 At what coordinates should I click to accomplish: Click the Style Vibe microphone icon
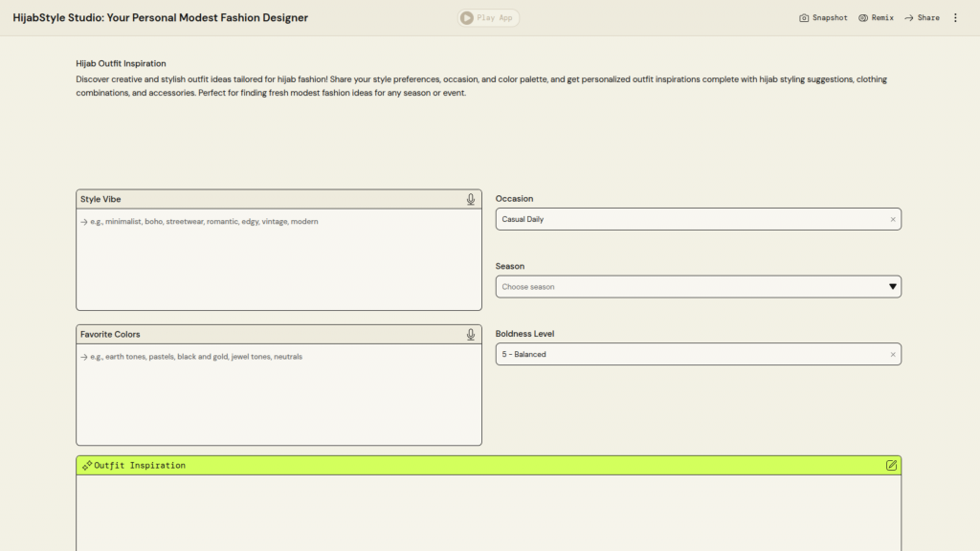pyautogui.click(x=471, y=199)
